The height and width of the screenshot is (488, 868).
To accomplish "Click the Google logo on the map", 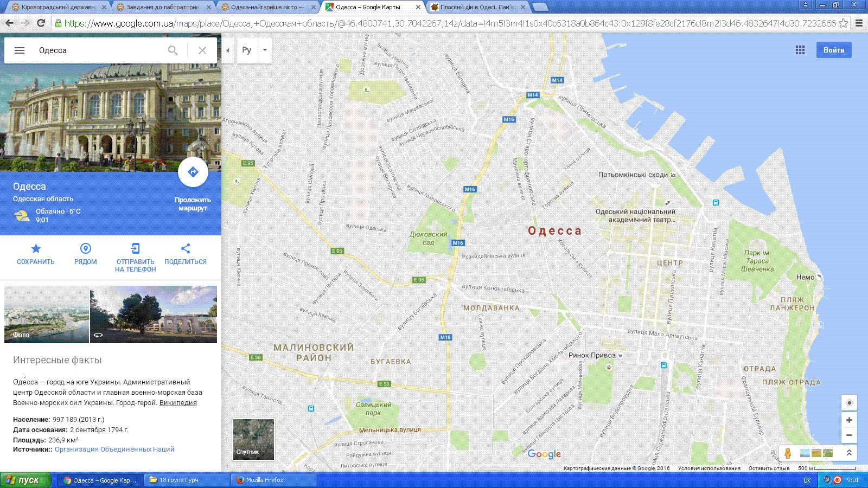I will (544, 454).
